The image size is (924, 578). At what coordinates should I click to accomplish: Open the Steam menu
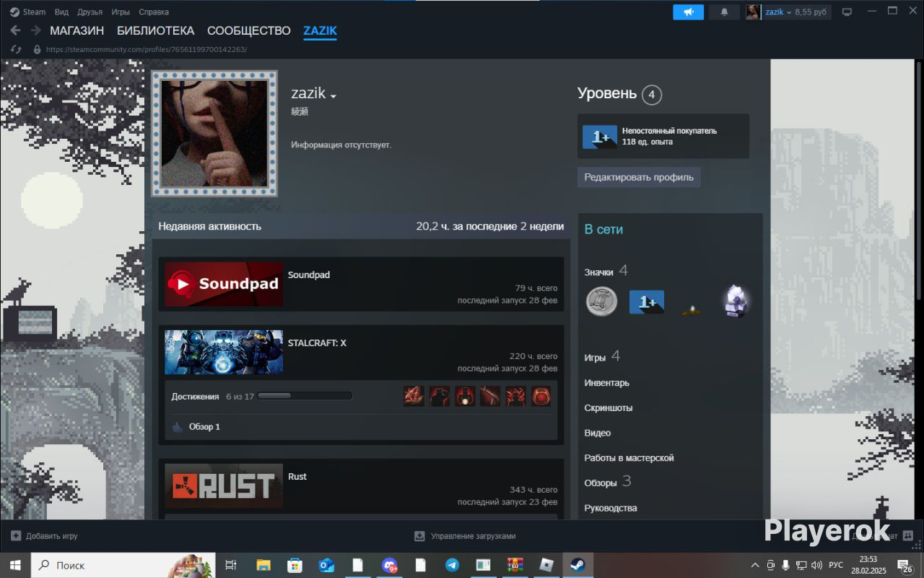[x=34, y=12]
